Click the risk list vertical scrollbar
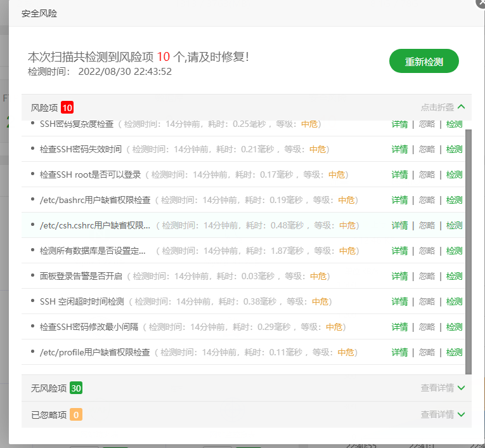The height and width of the screenshot is (448, 485). coord(469,252)
